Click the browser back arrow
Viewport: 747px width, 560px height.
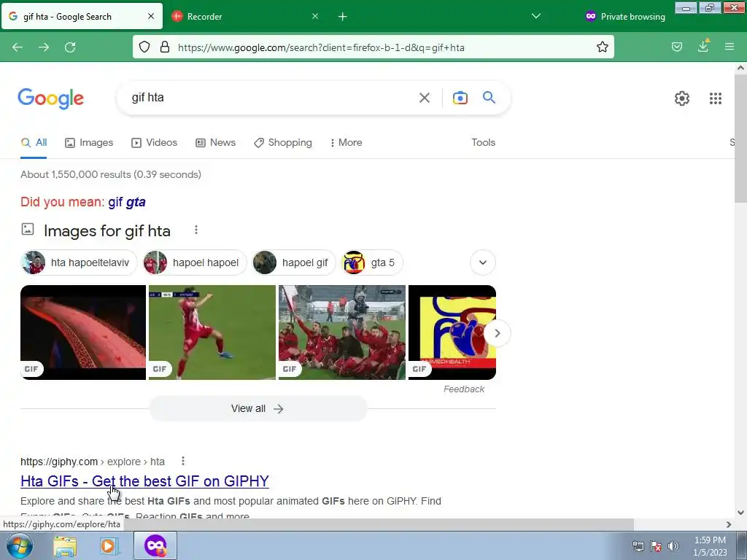tap(18, 47)
